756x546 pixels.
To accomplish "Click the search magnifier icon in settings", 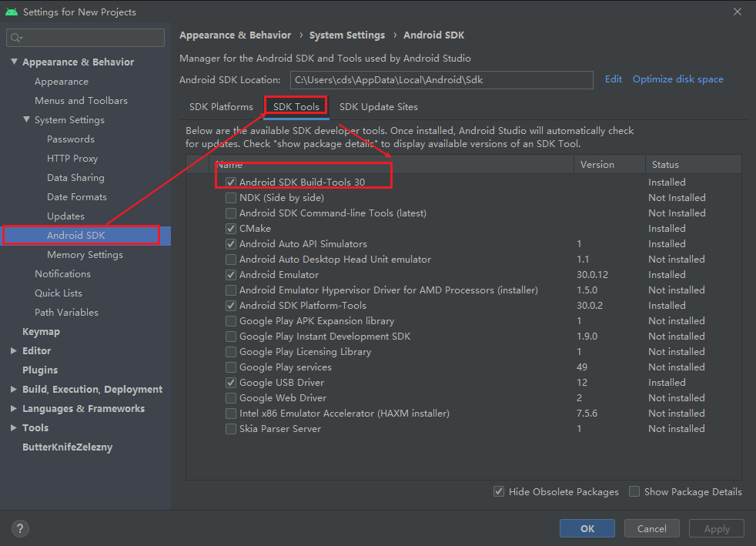I will click(x=16, y=38).
